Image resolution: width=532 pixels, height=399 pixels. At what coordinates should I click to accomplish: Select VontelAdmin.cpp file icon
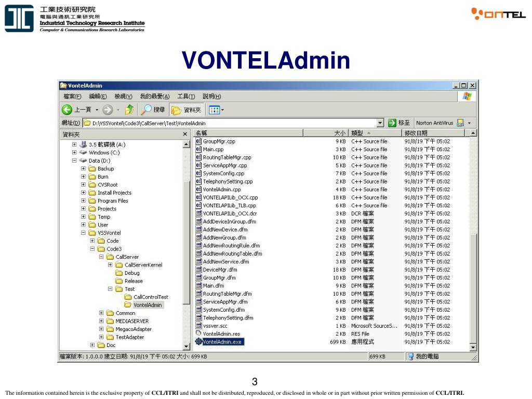198,189
